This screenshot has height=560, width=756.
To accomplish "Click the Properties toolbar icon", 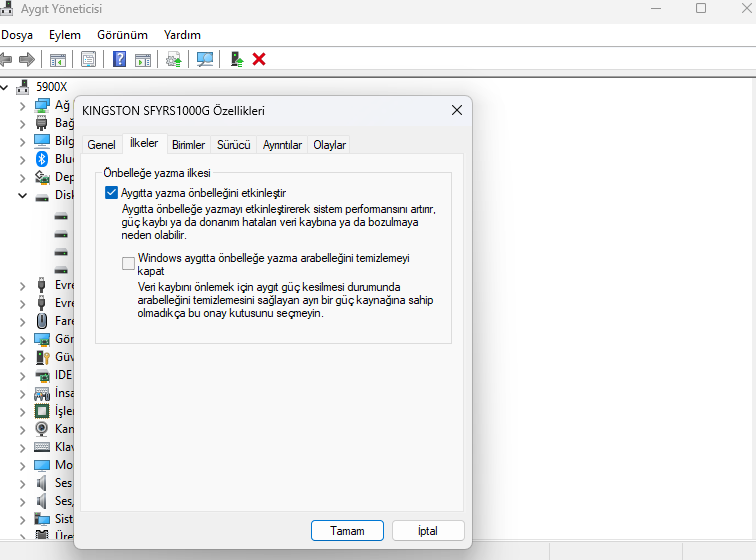I will coord(88,60).
